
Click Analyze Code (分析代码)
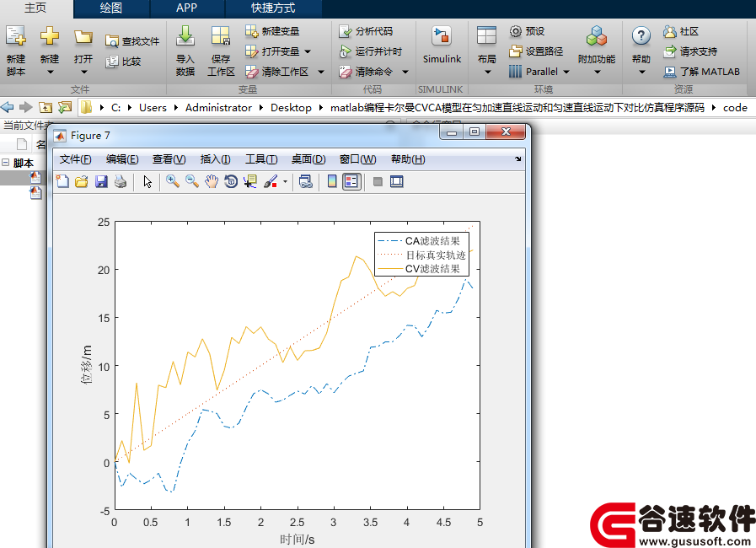click(366, 31)
